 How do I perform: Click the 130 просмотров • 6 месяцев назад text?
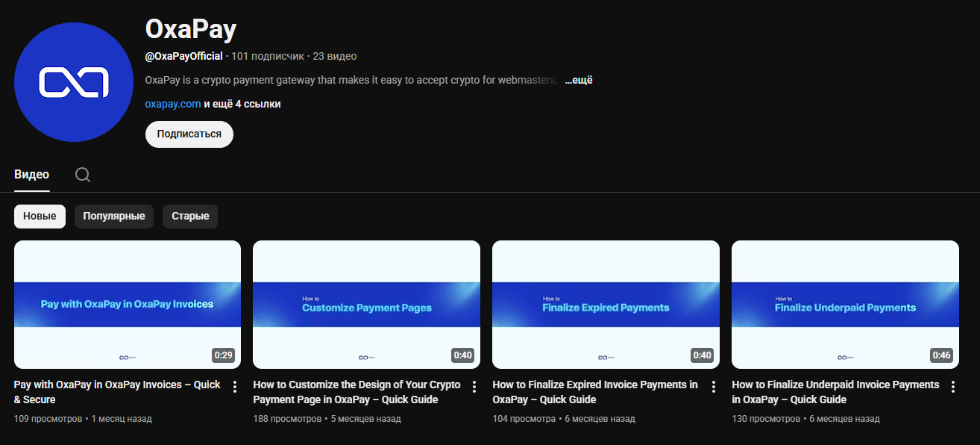coord(806,419)
